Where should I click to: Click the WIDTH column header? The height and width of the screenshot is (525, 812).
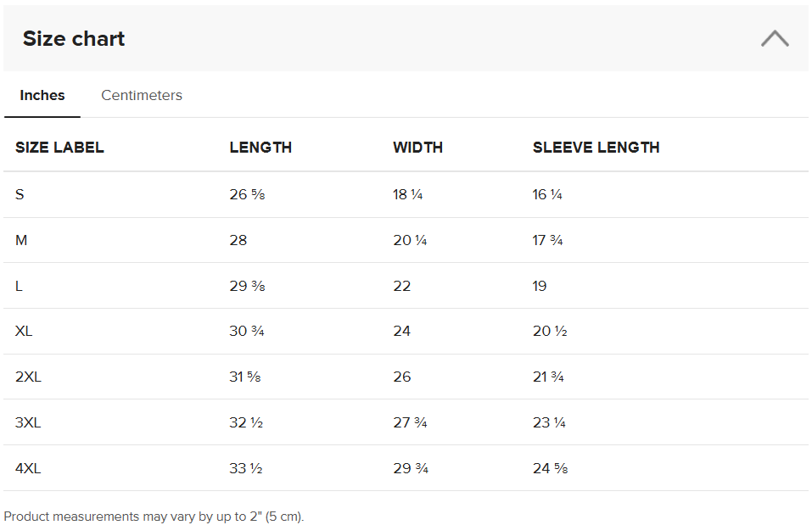coord(417,148)
